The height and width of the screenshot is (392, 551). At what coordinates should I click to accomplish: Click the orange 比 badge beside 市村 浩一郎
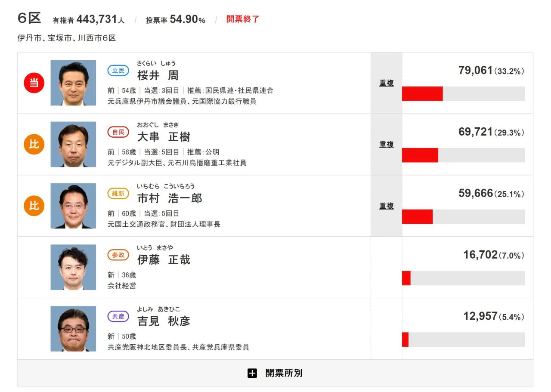(x=34, y=206)
